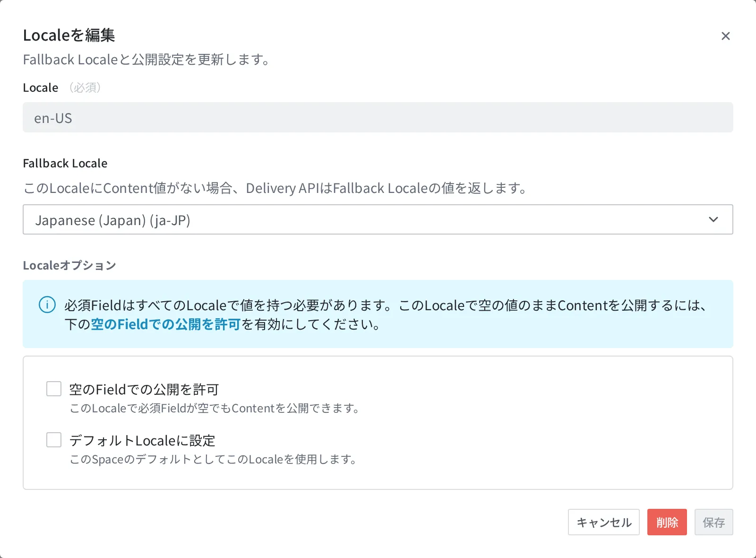Close the Locale edit dialog

(725, 36)
